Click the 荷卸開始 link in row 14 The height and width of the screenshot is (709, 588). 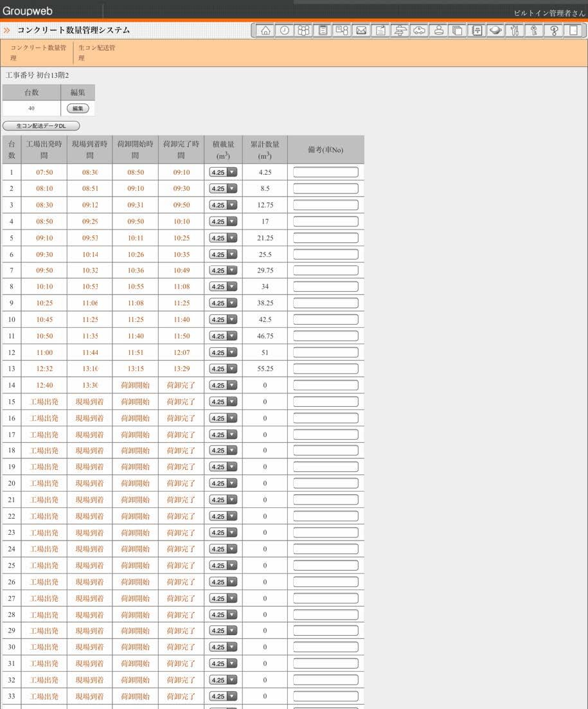[135, 385]
